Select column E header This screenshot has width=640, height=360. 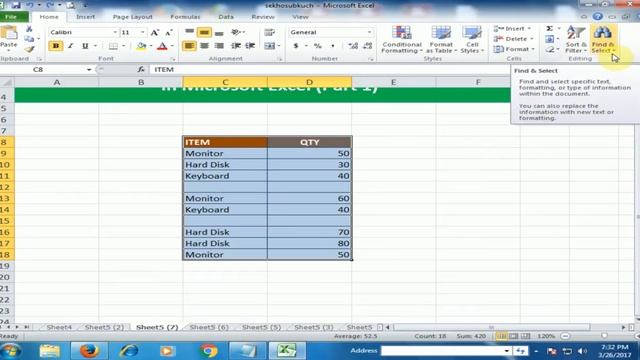[393, 82]
